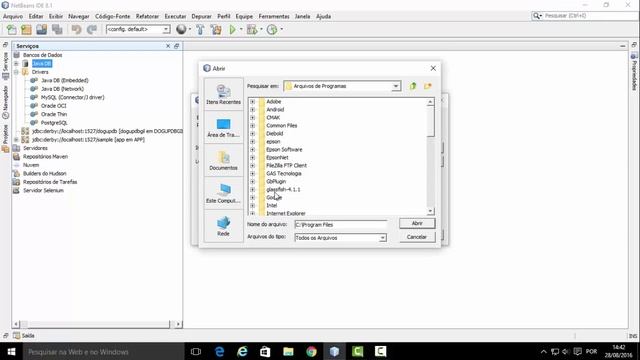The image size is (640, 360).
Task: Close the Serviços panel tab
Action: pyautogui.click(x=168, y=46)
